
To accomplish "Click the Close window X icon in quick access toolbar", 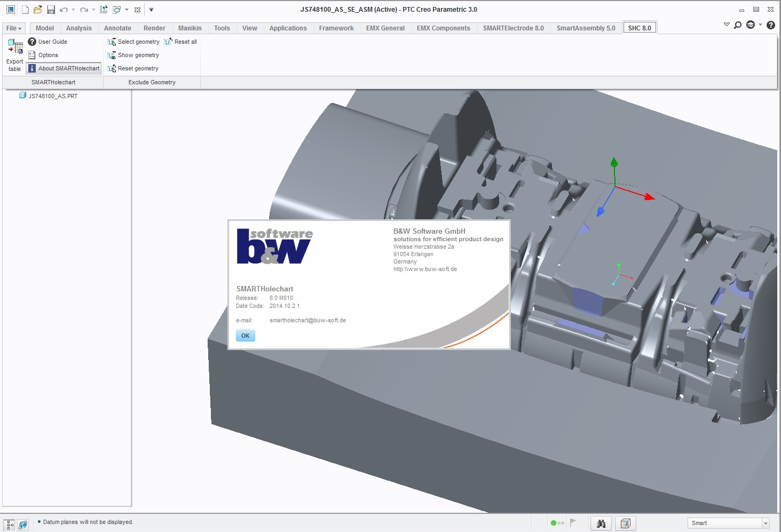I will pyautogui.click(x=137, y=10).
